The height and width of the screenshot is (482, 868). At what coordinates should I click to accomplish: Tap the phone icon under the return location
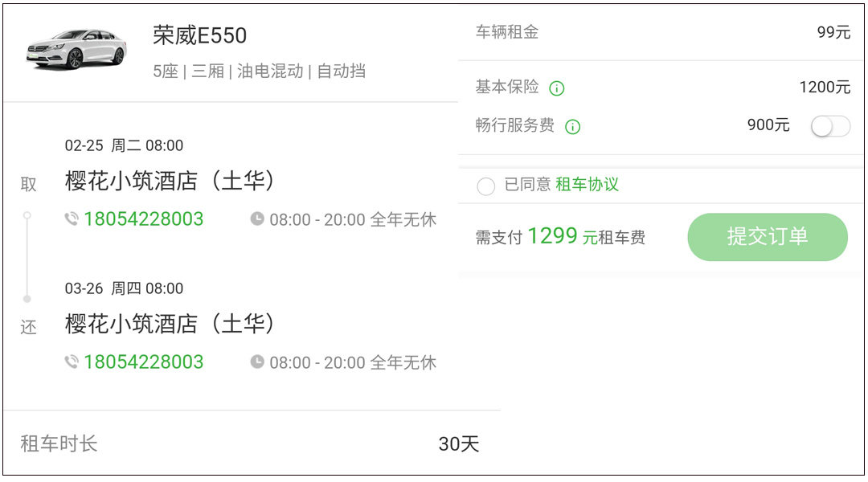pos(72,362)
